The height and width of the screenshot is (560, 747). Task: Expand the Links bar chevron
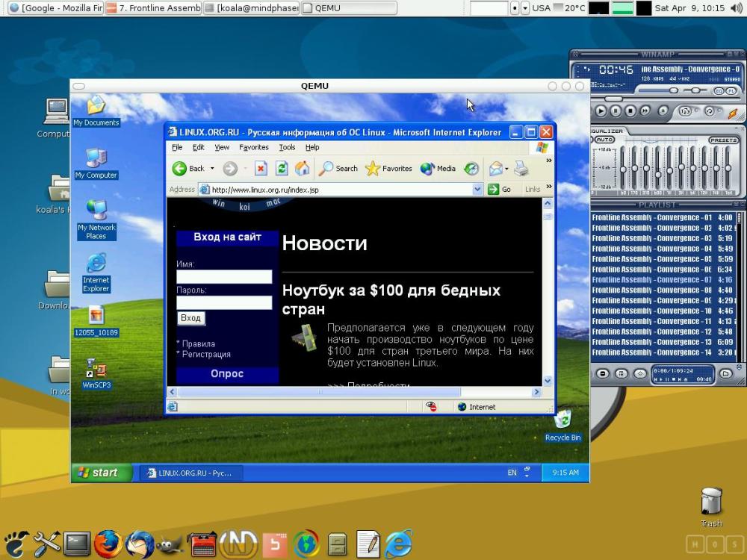(x=549, y=186)
